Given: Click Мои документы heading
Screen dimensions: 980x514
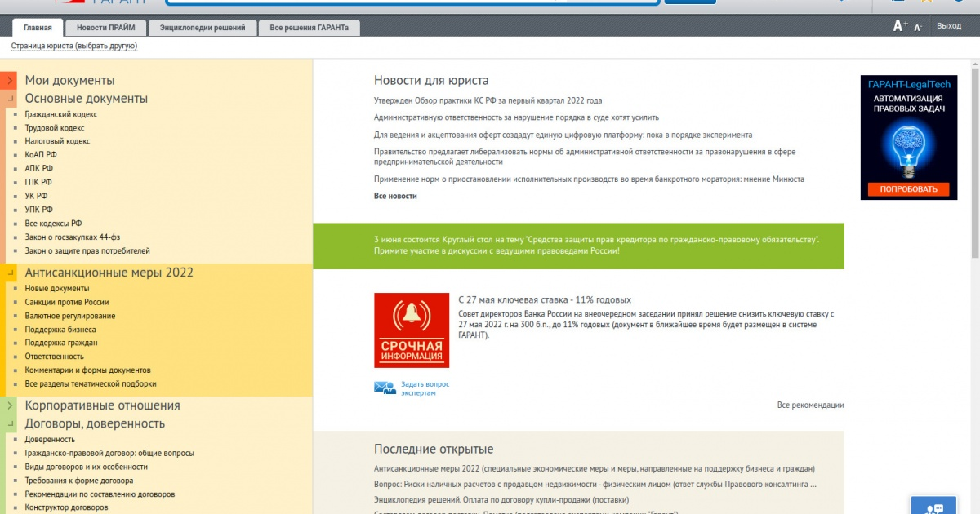Looking at the screenshot, I should [69, 80].
